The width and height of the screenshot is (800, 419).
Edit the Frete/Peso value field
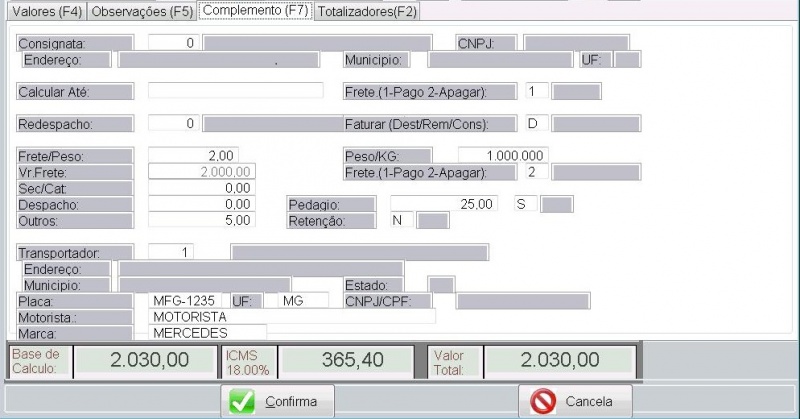click(x=193, y=156)
